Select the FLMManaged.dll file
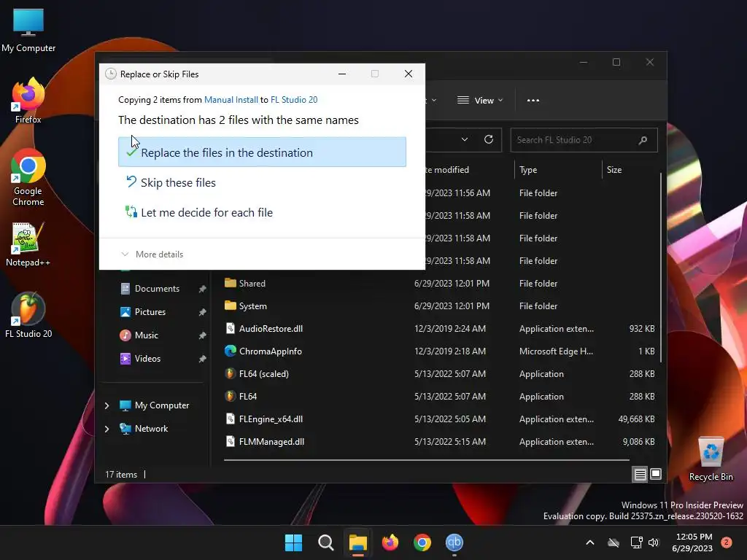Screen dimensions: 747x560 tap(440, 441)
